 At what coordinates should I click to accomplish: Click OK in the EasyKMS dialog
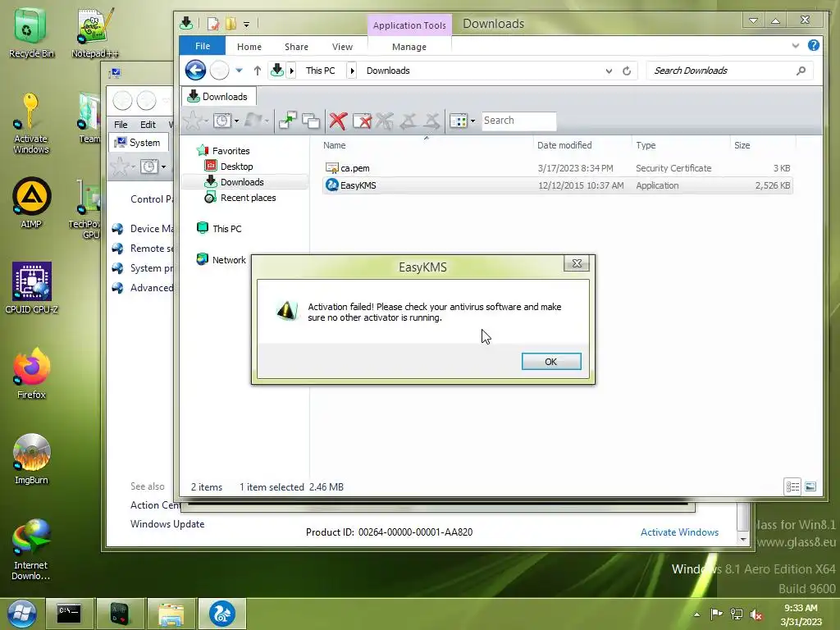coord(551,362)
